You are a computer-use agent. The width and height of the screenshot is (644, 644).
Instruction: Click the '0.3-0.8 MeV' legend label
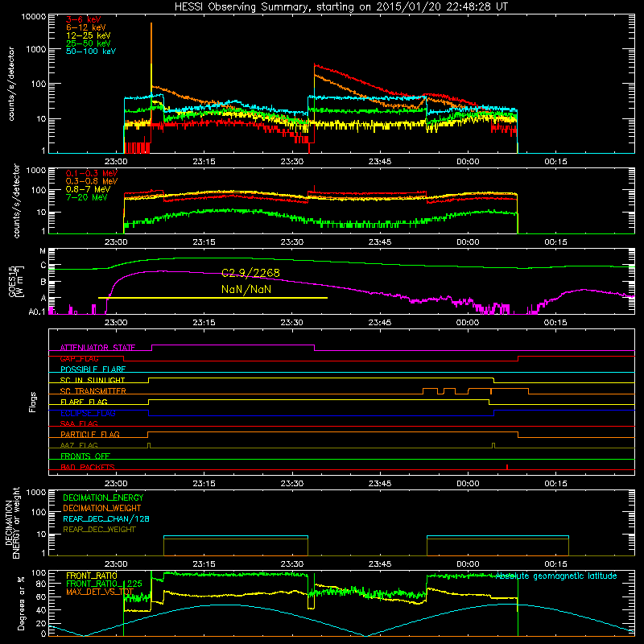coord(92,181)
